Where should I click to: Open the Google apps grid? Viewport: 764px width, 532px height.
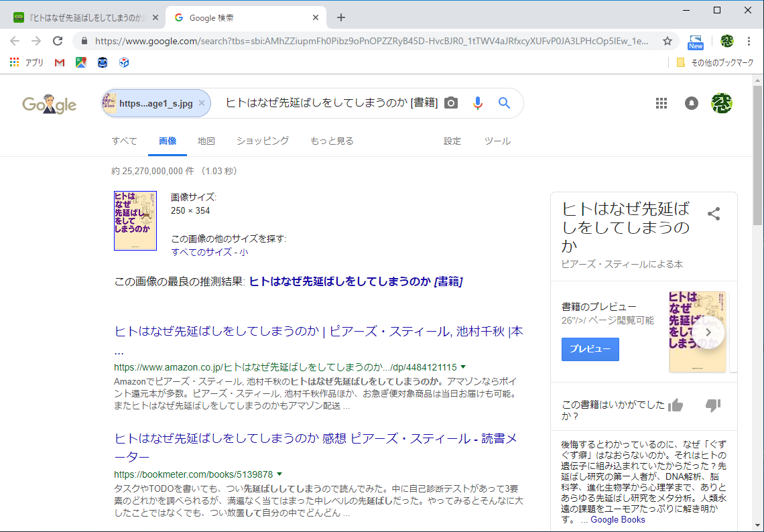661,103
